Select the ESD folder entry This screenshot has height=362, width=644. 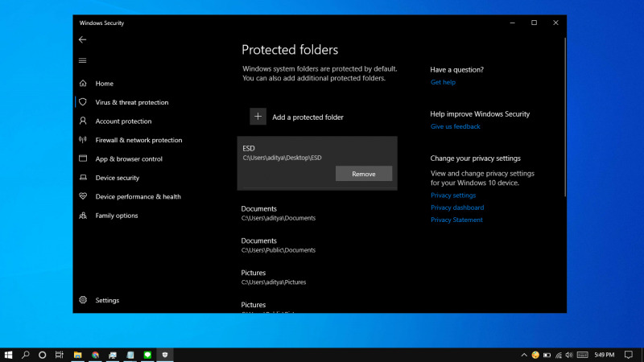tap(317, 163)
